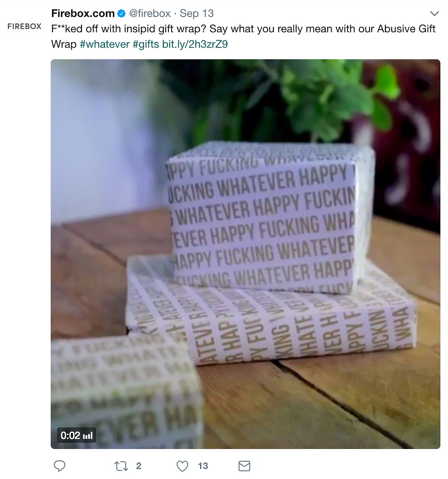Screen dimensions: 448x479
Task: Send tweet via direct message envelope icon
Action: point(244,466)
